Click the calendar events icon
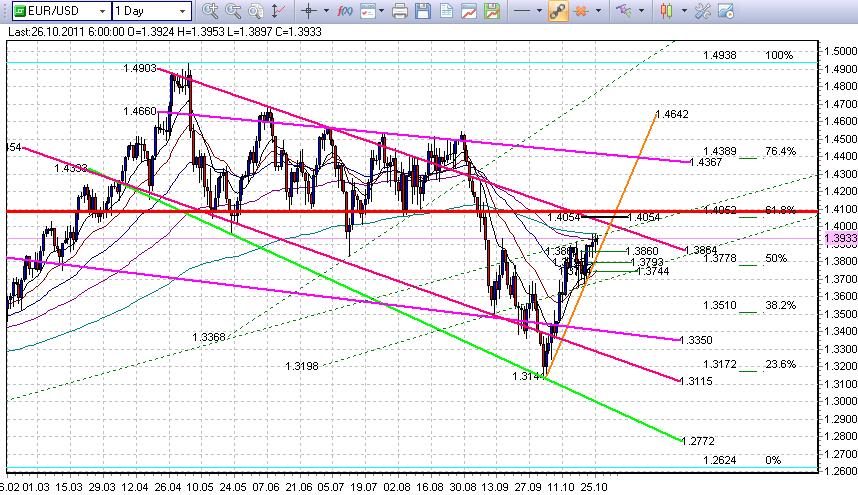The image size is (858, 495). tap(368, 10)
